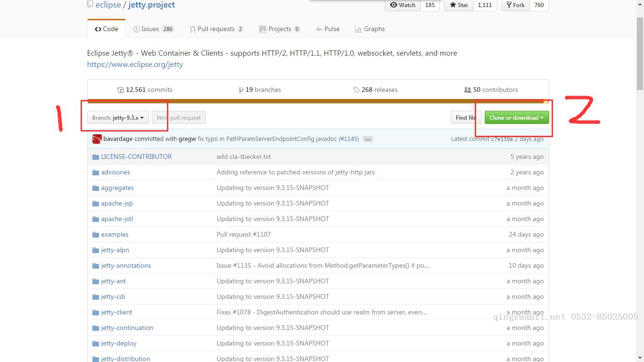The height and width of the screenshot is (362, 644).
Task: Fork the jetty.project repository
Action: [516, 5]
